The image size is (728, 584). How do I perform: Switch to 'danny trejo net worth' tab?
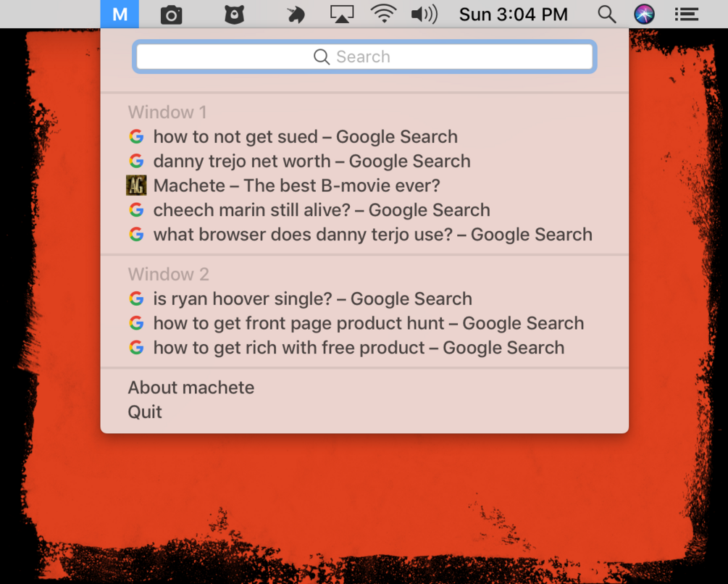[x=364, y=161]
